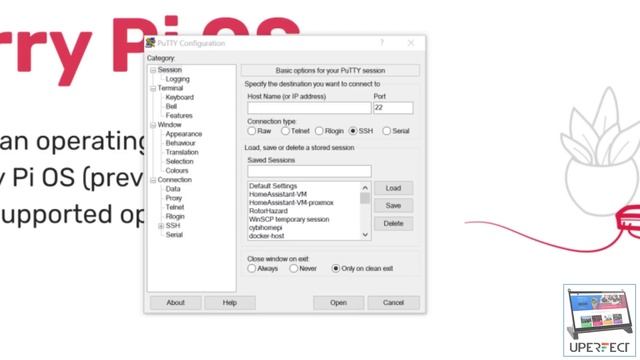
Task: Select HomeAssistant-VM-proxmox saved session
Action: click(x=291, y=203)
